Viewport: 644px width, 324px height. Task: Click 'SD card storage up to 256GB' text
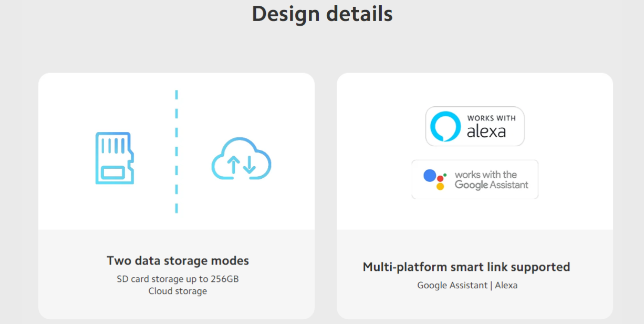click(178, 279)
